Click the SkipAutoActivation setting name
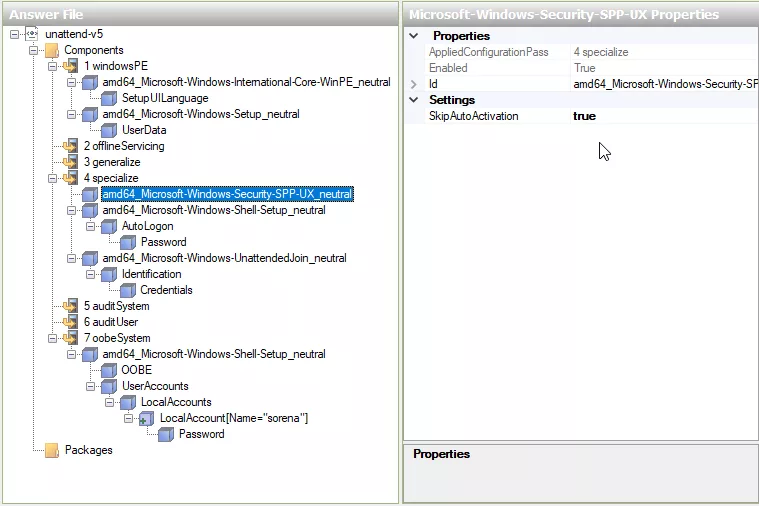The height and width of the screenshot is (506, 759). 473,116
